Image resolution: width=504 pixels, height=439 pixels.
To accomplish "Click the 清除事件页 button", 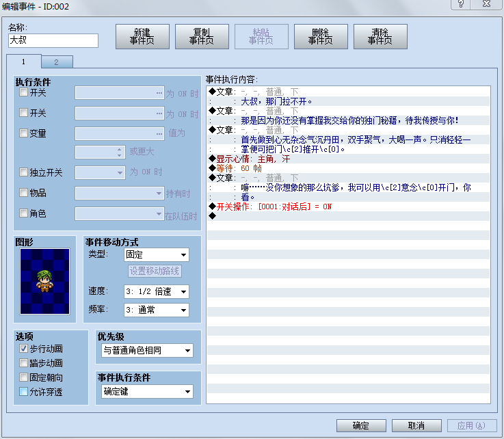I will 380,37.
